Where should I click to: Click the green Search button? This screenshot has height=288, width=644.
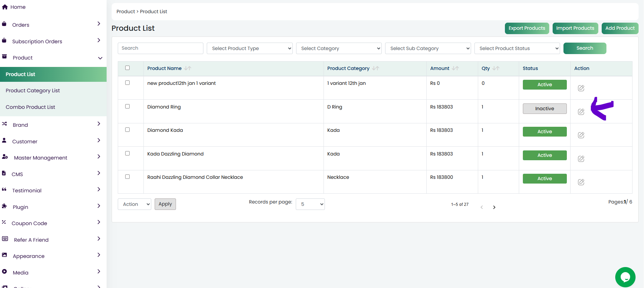pyautogui.click(x=585, y=48)
